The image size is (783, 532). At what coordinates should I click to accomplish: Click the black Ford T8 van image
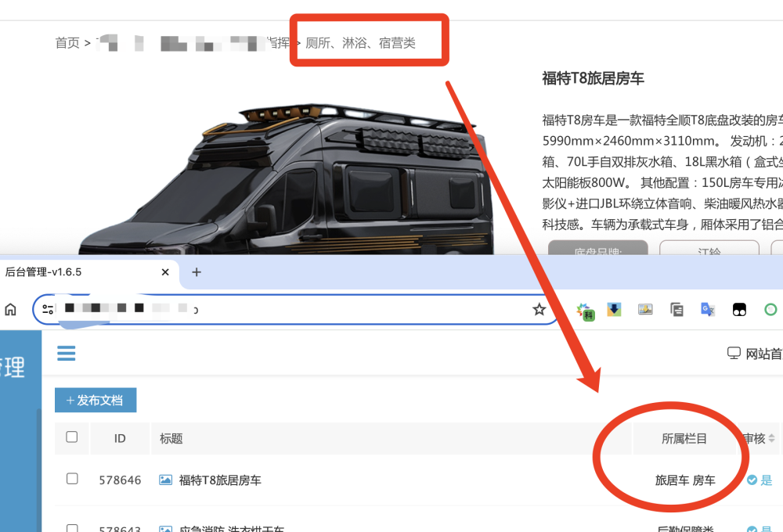click(x=286, y=180)
